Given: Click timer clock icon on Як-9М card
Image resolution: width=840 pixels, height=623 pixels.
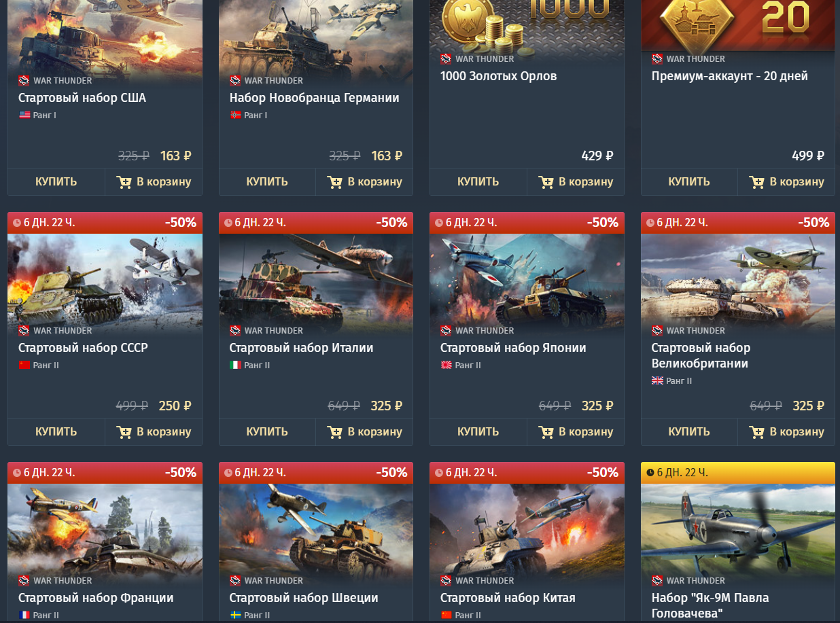Looking at the screenshot, I should pyautogui.click(x=650, y=472).
